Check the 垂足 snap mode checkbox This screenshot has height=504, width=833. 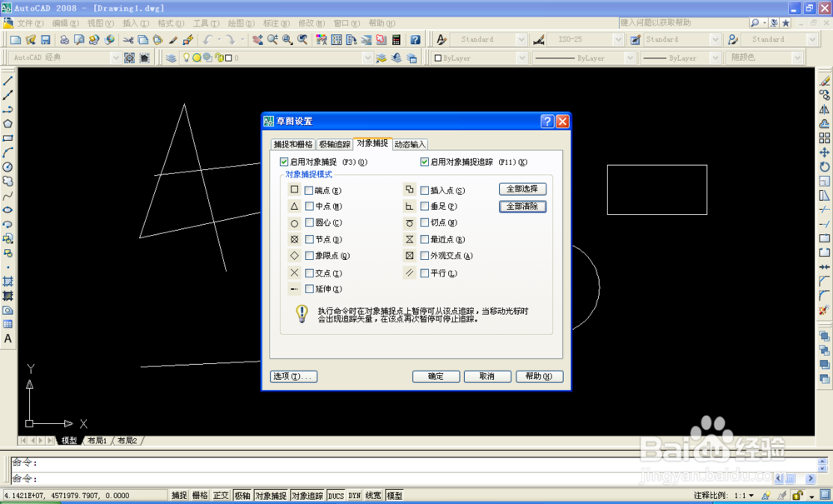click(424, 206)
